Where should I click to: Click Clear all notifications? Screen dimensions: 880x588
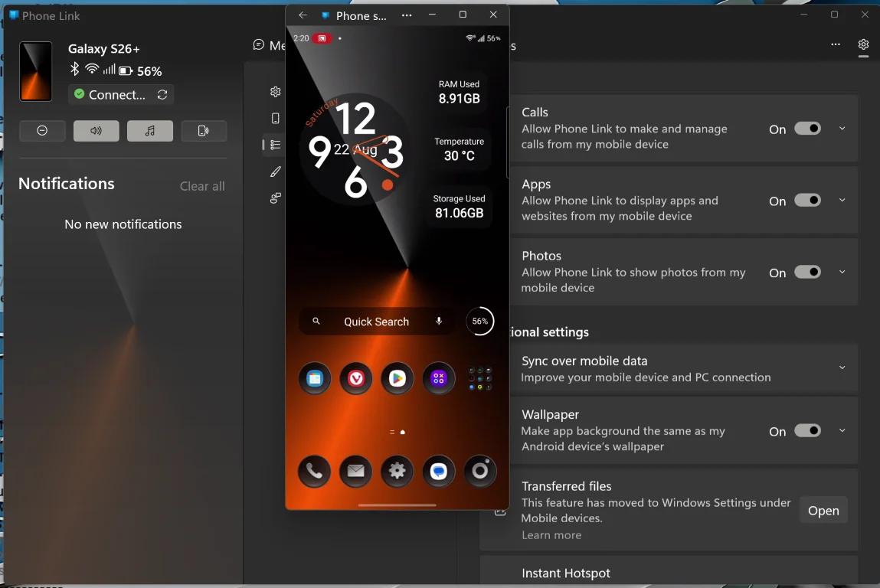(x=202, y=186)
